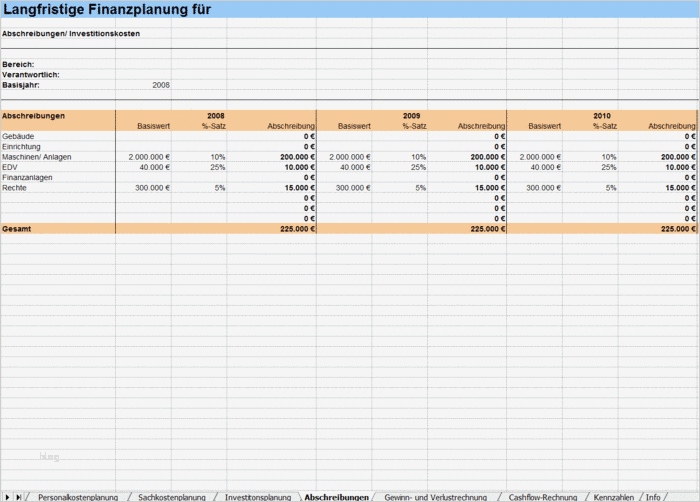
Task: Click 2010 EDV 25% rate cell
Action: point(590,167)
